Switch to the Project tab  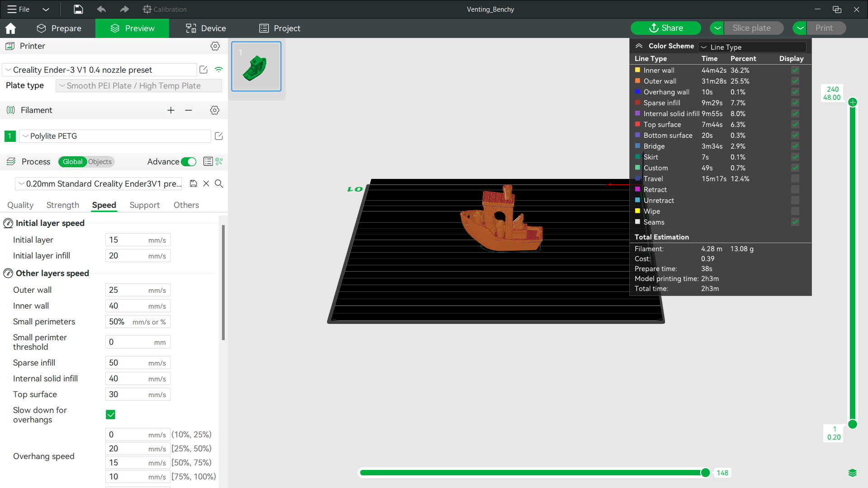pos(280,28)
